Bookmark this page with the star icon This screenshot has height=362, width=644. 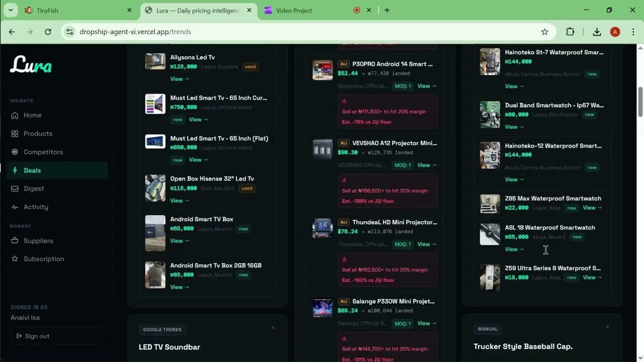click(x=544, y=32)
